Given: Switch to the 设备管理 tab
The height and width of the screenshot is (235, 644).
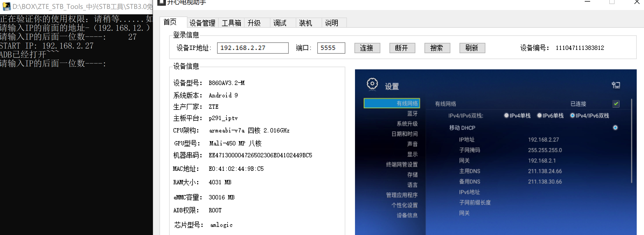Looking at the screenshot, I should pos(202,23).
